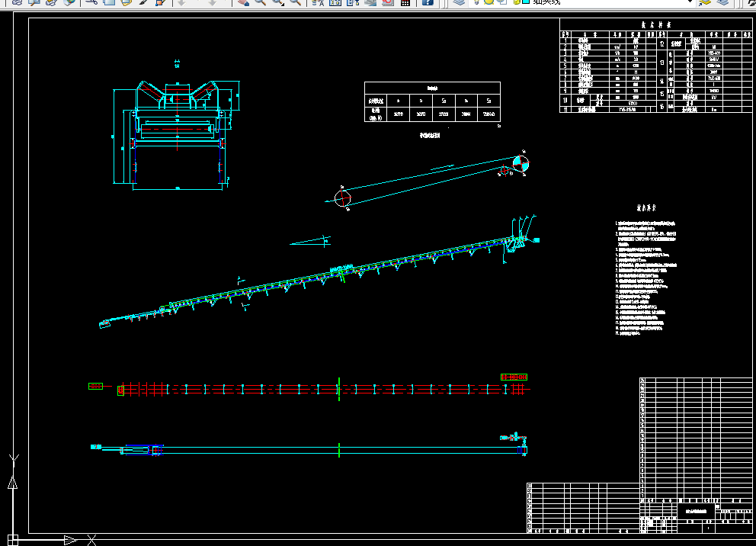Click the Copy to clipboard icon
The width and height of the screenshot is (756, 546).
point(109,2)
